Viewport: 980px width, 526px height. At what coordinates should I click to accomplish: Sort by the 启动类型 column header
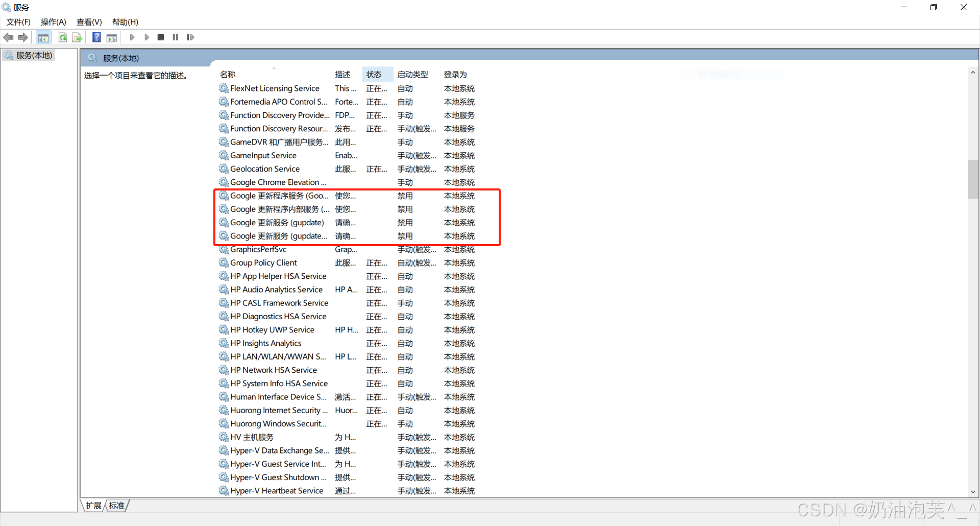click(x=416, y=75)
